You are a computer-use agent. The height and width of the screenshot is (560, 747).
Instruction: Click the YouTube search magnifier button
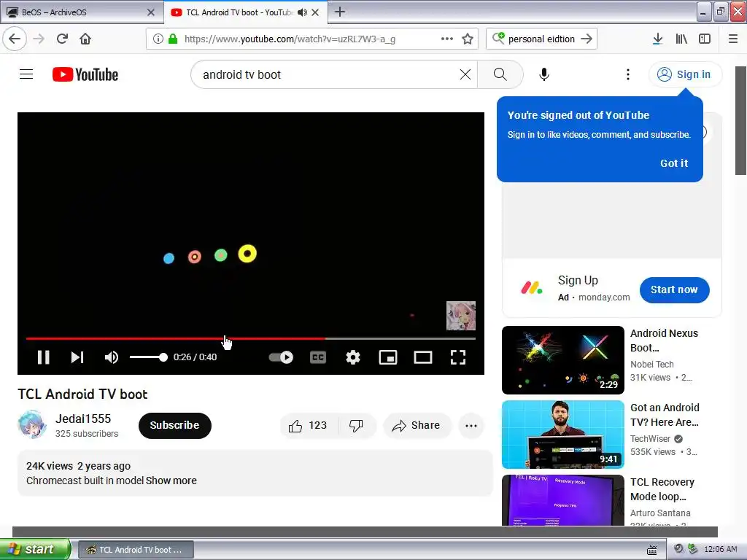(500, 74)
